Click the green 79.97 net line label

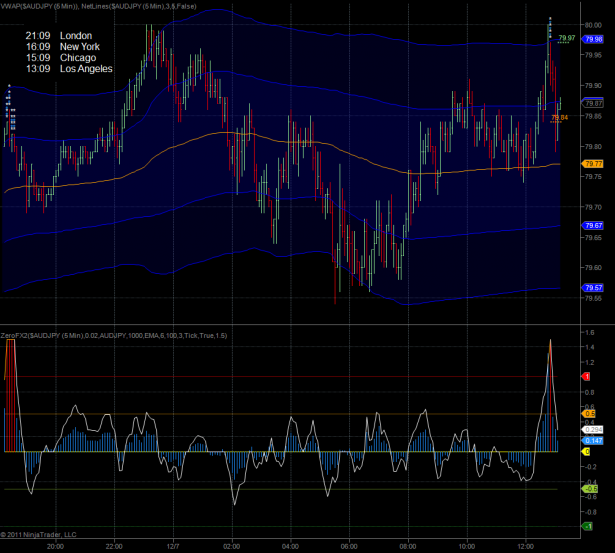pyautogui.click(x=567, y=38)
